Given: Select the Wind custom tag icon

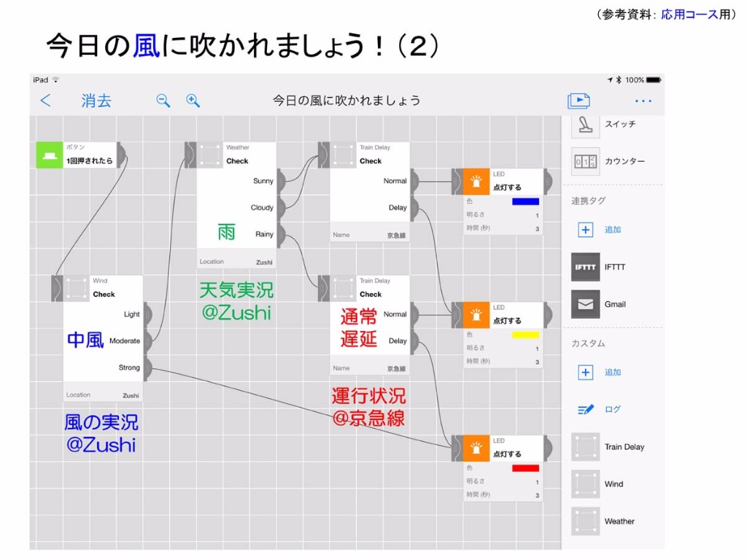Looking at the screenshot, I should pyautogui.click(x=586, y=484).
